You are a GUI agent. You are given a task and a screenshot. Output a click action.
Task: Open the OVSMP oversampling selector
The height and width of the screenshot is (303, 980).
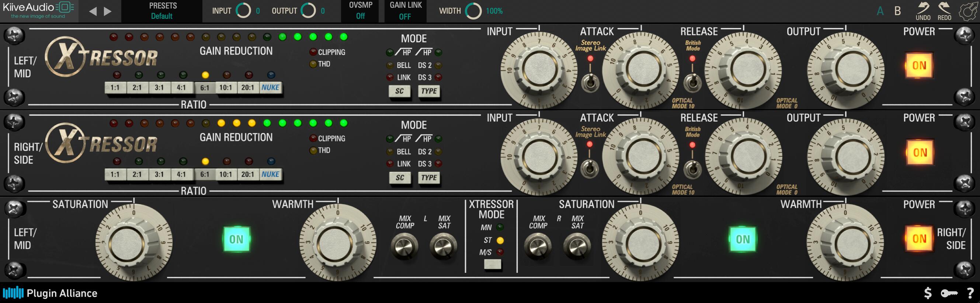[x=360, y=11]
